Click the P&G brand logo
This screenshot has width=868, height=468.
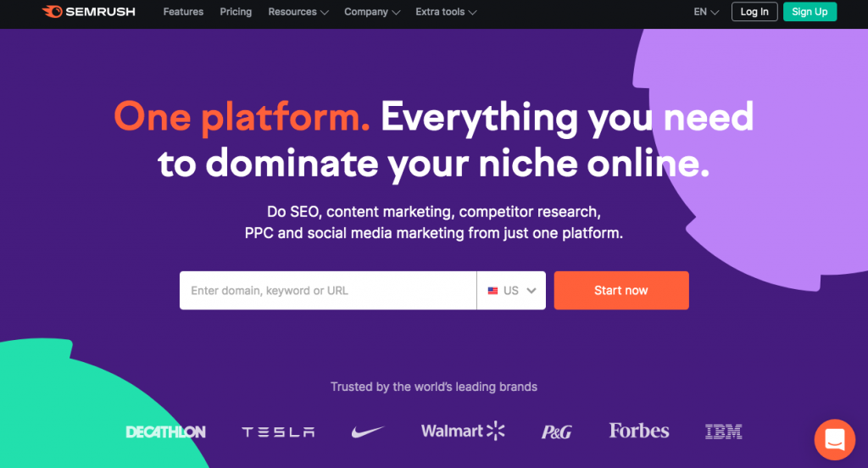(x=556, y=432)
